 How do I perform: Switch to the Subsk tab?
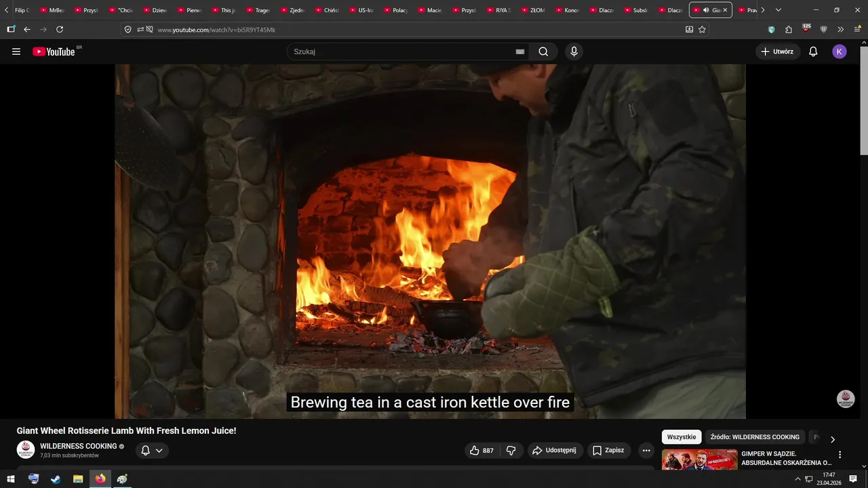pyautogui.click(x=636, y=10)
